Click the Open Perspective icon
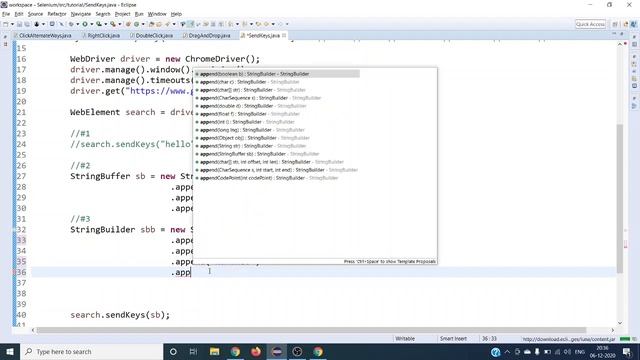Viewport: 640px width, 360px height. (616, 24)
